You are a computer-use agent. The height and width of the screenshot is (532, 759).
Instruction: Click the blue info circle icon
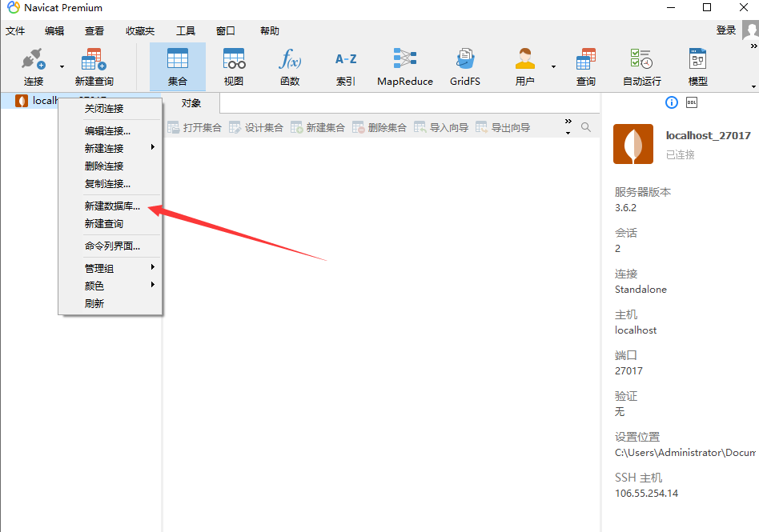click(x=670, y=102)
